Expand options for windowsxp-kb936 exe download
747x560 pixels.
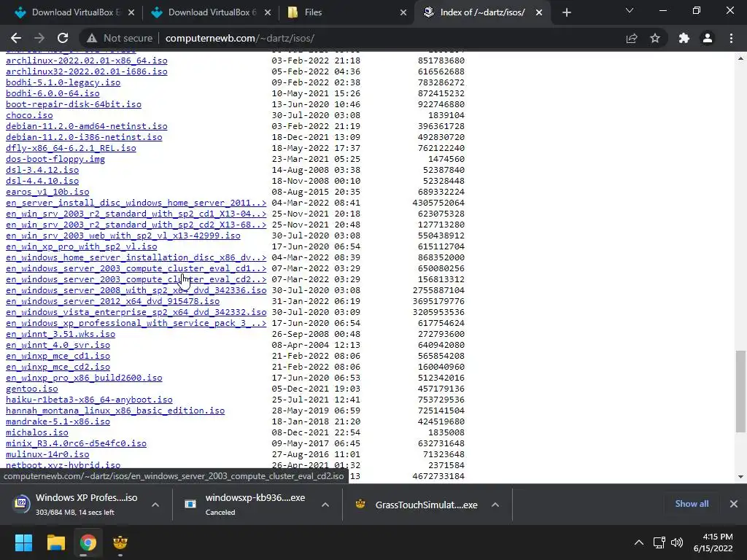click(x=325, y=505)
